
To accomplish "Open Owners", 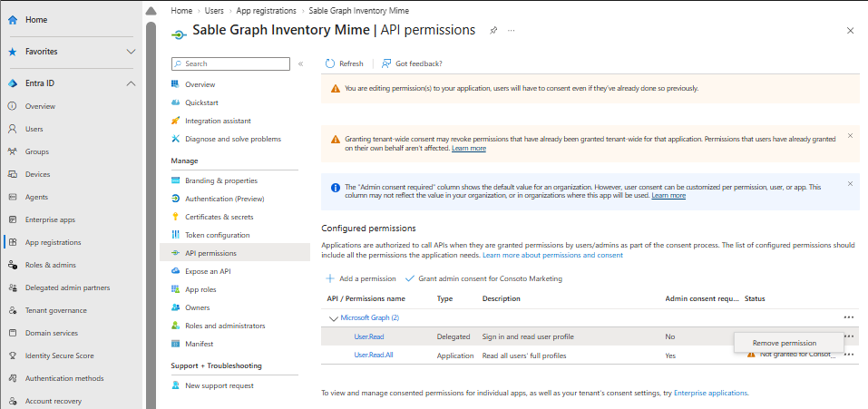I will pos(198,307).
